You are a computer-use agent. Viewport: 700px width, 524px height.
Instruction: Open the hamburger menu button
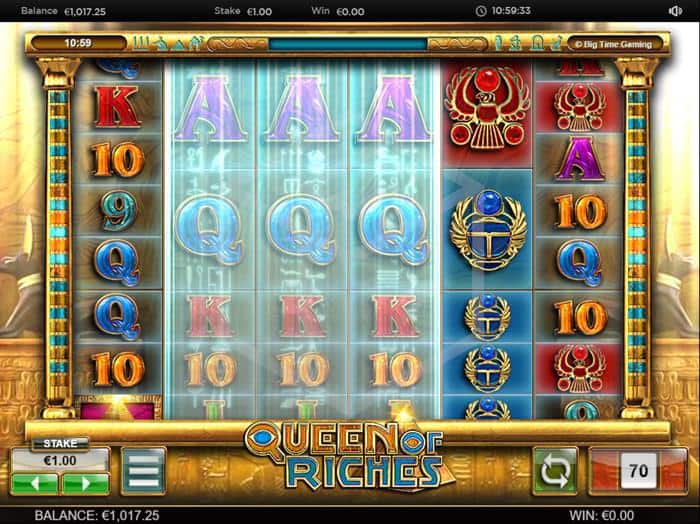pos(144,470)
